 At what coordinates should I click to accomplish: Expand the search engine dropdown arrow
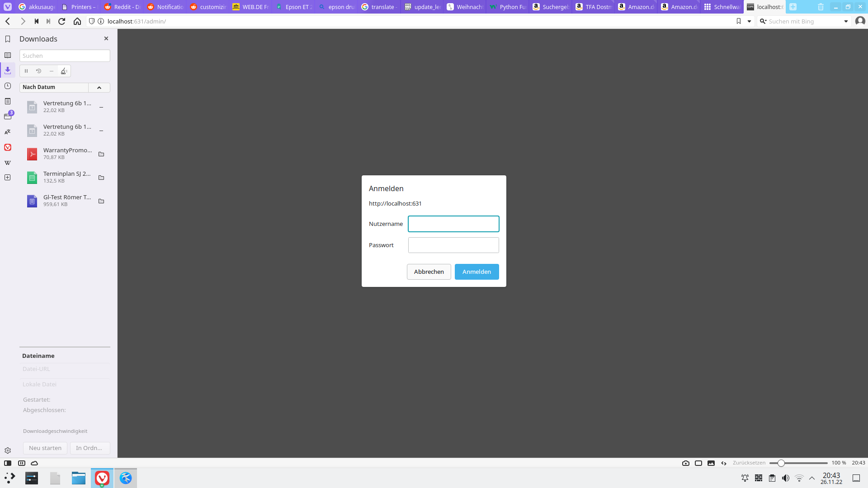(x=846, y=21)
